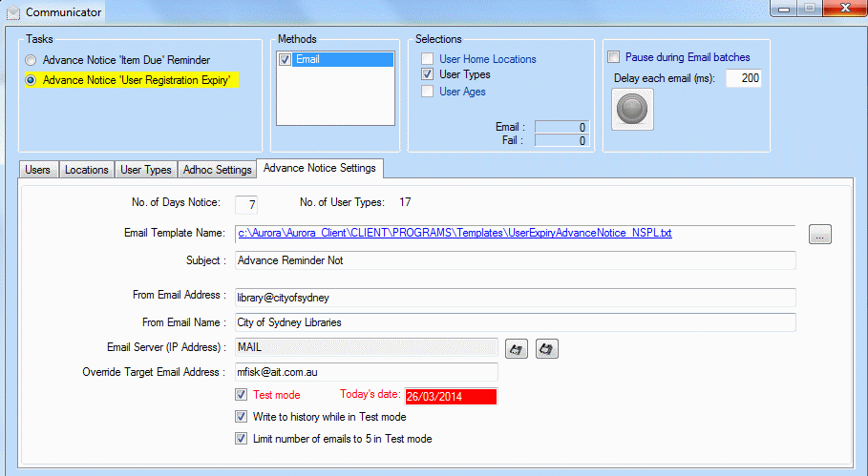Image resolution: width=868 pixels, height=476 pixels.
Task: Click the first icon beside Email Server field
Action: 516,349
